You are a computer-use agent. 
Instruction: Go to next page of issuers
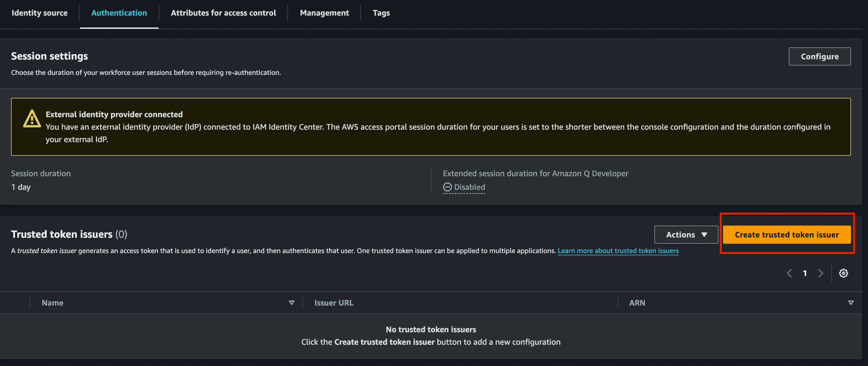click(821, 273)
